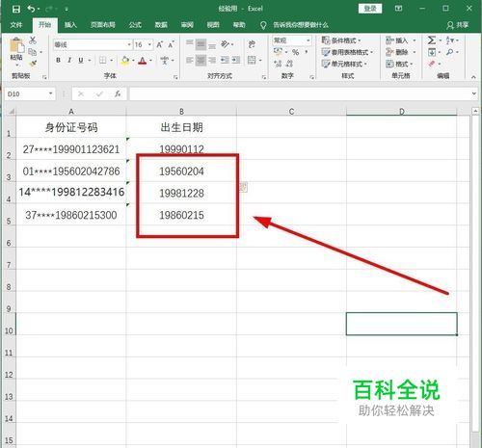This screenshot has height=448, width=482.
Task: Click the Save icon in quick access toolbar
Action: 16,9
